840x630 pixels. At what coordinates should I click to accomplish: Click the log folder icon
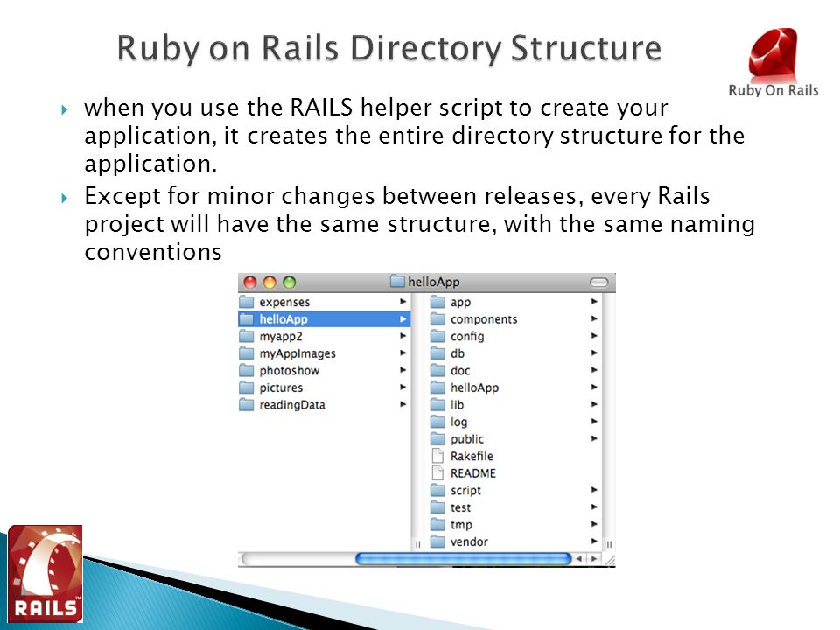coord(437,422)
